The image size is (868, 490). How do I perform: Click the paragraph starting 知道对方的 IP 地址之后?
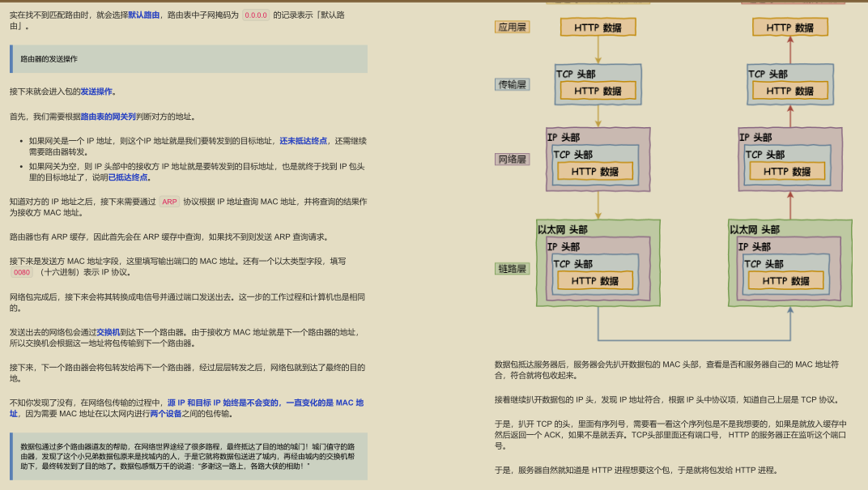(188, 207)
